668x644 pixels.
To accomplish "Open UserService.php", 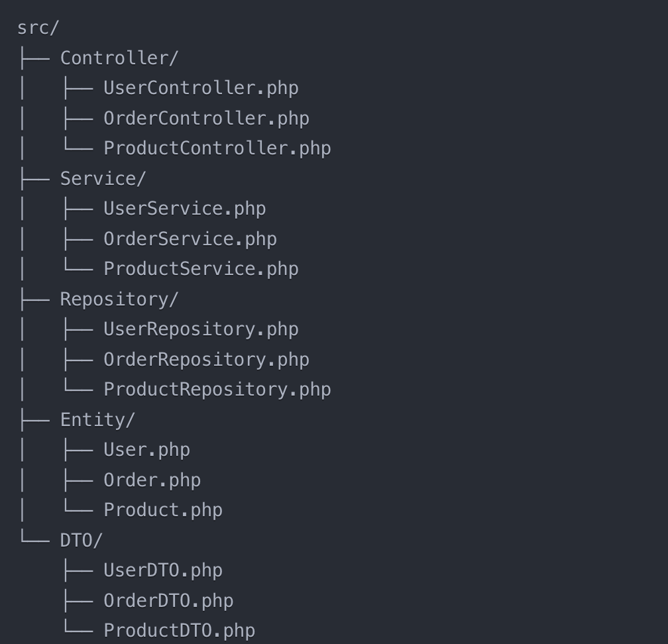I will tap(185, 209).
